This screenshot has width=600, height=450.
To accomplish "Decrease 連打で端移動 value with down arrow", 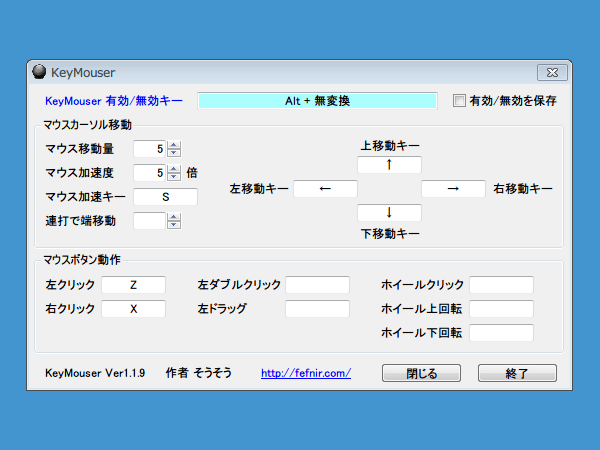I will click(x=174, y=225).
